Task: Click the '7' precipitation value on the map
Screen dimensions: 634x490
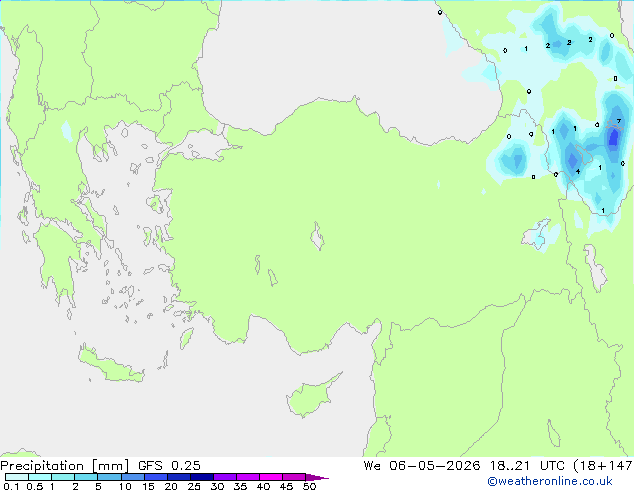Action: click(x=619, y=121)
